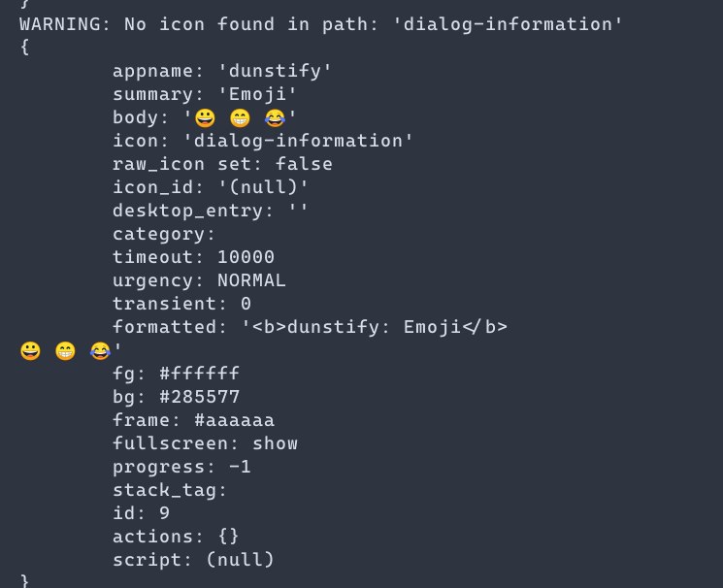The width and height of the screenshot is (723, 588).
Task: Click the urgency value NORMAL
Action: coord(251,280)
